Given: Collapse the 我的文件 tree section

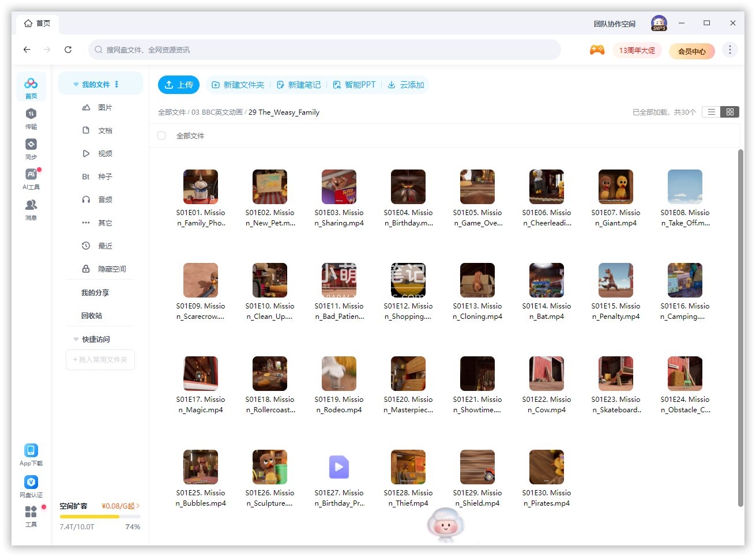Looking at the screenshot, I should tap(76, 85).
